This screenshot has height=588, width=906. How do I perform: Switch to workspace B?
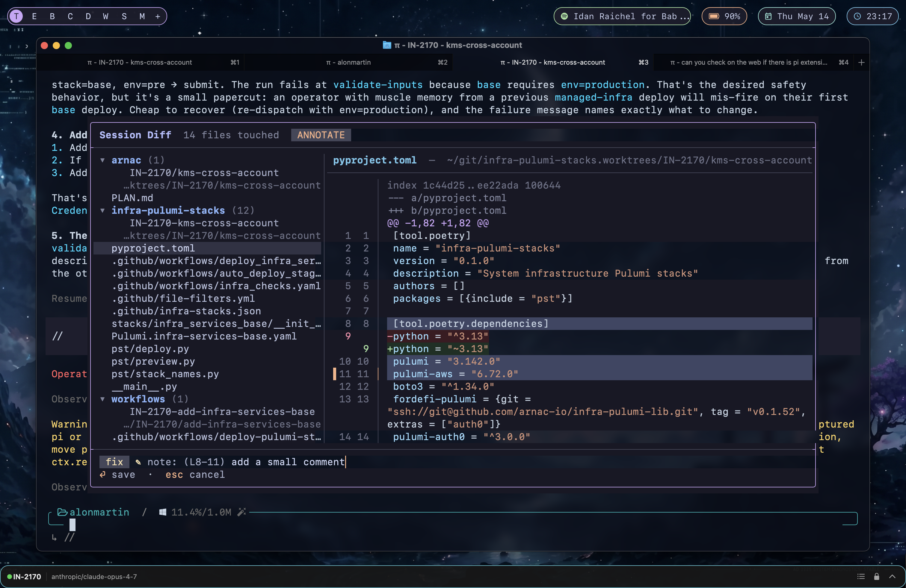(x=52, y=16)
